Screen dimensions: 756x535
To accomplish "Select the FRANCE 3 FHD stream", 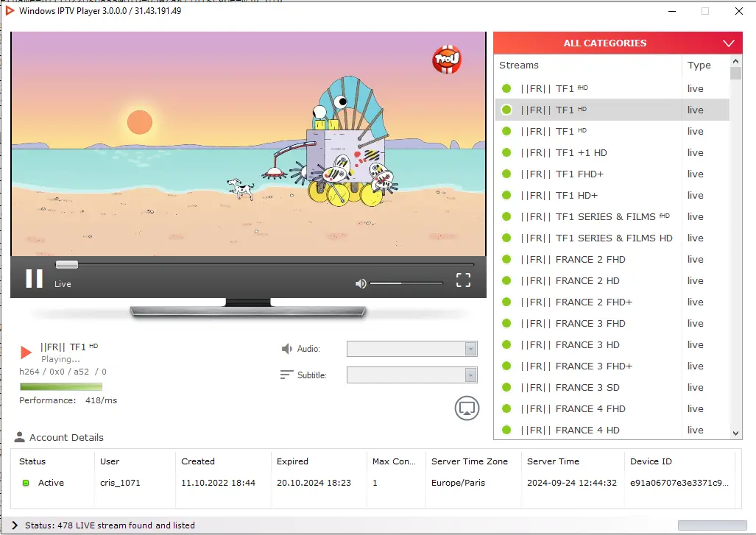I will [612, 323].
